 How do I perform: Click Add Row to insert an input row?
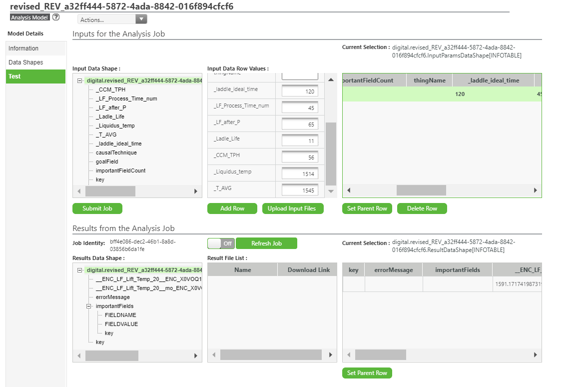(232, 208)
